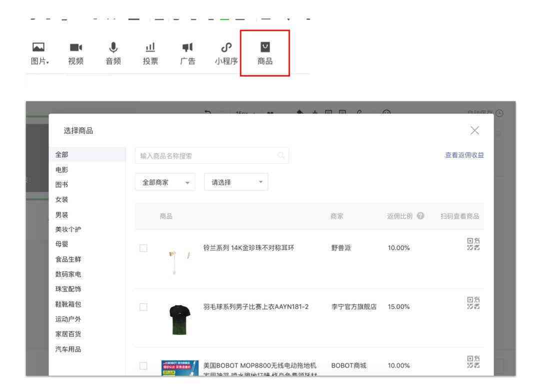Screen dimensions: 540x392
Task: Select the 数码家电 category
Action: pos(68,274)
